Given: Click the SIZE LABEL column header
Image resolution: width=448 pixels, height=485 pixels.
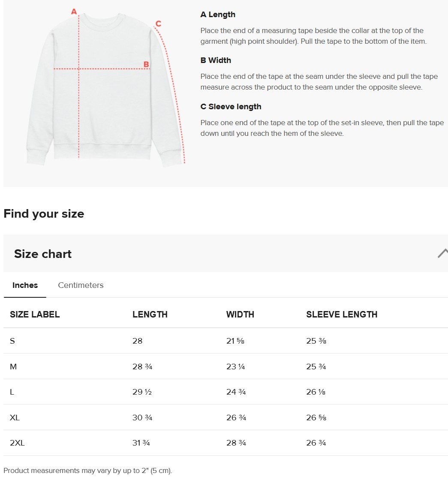Looking at the screenshot, I should (x=35, y=314).
